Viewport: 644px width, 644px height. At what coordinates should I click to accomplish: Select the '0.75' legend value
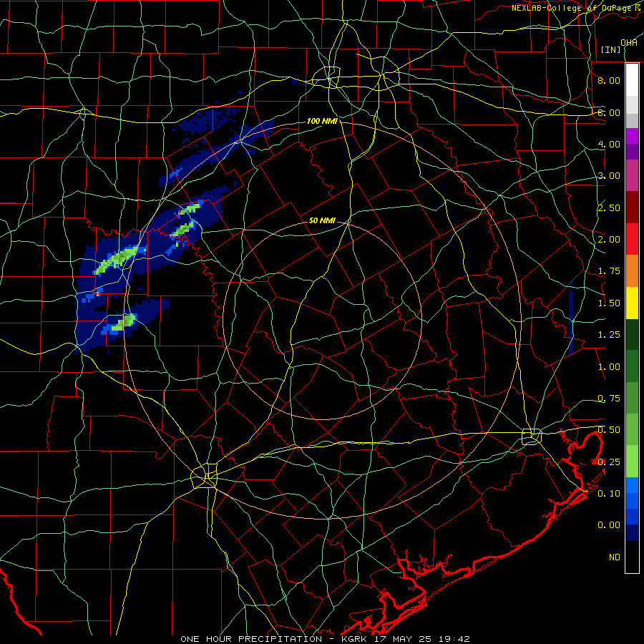click(x=609, y=399)
